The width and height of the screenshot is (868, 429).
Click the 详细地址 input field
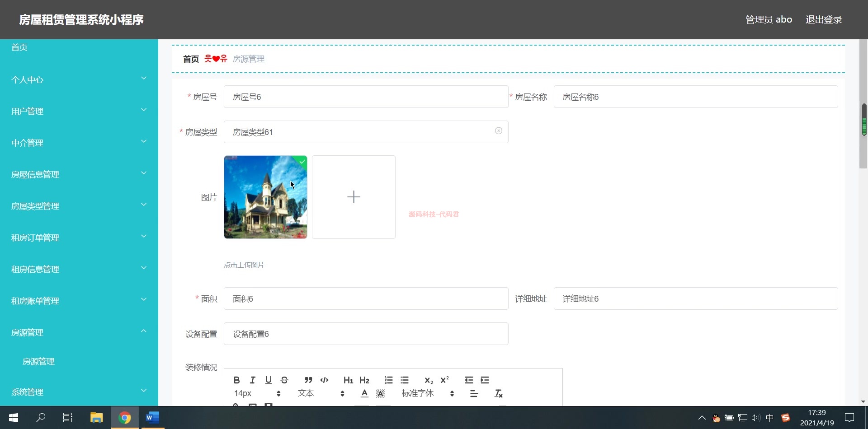tap(696, 298)
